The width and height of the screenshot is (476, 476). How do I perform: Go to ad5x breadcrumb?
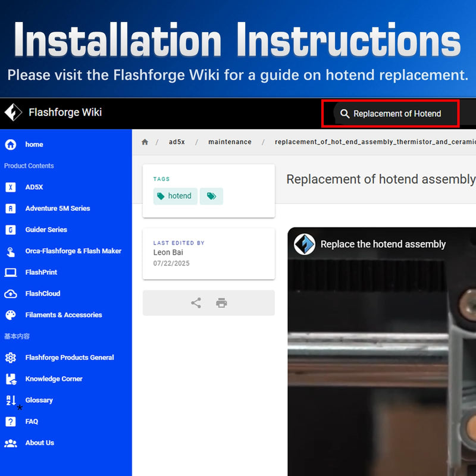pyautogui.click(x=177, y=142)
